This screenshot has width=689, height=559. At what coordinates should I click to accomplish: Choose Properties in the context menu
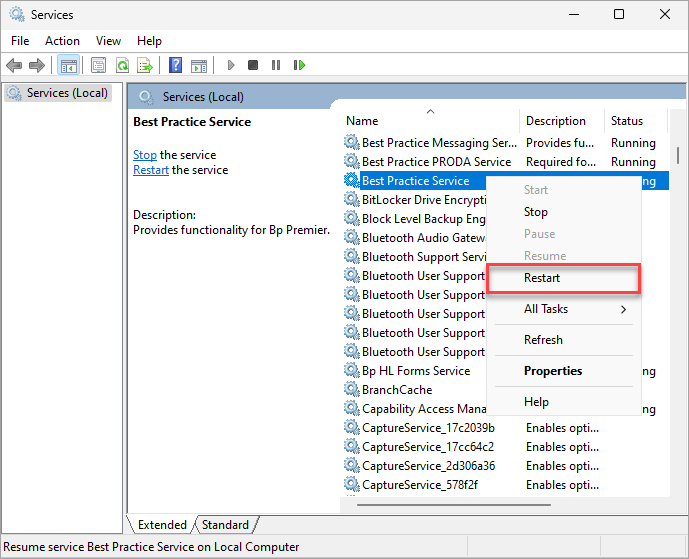click(x=564, y=371)
